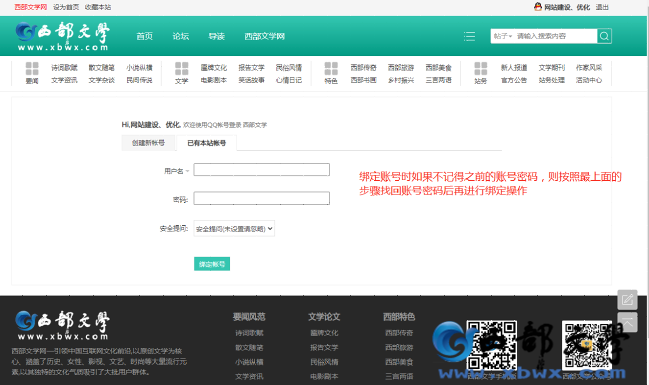This screenshot has height=385, width=649.
Task: Click the search box 请输入搜索内容
Action: tap(556, 36)
